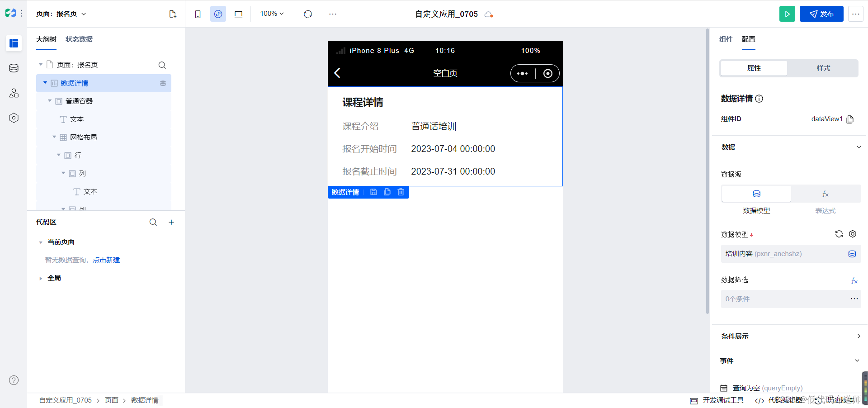Click the info icon next to 数据详情

[x=759, y=99]
